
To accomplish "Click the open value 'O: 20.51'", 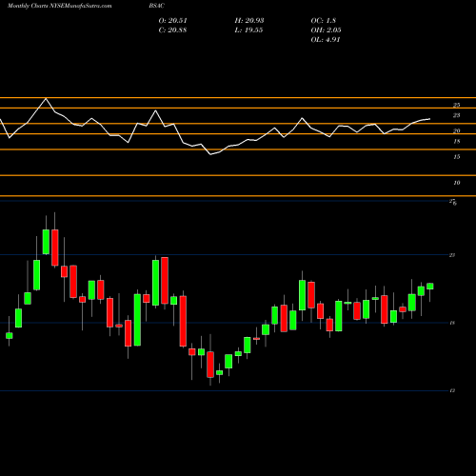I will 173,21.
